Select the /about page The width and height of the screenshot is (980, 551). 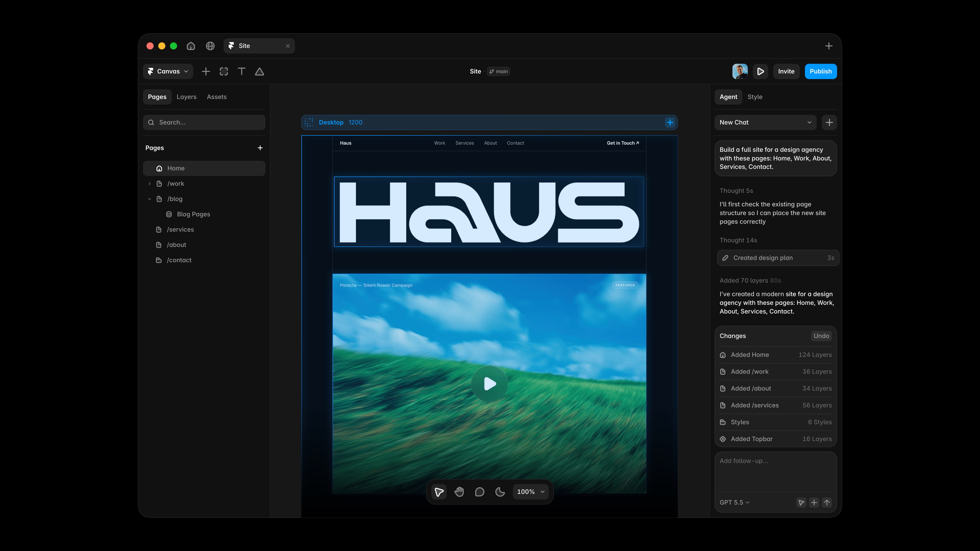click(x=204, y=245)
